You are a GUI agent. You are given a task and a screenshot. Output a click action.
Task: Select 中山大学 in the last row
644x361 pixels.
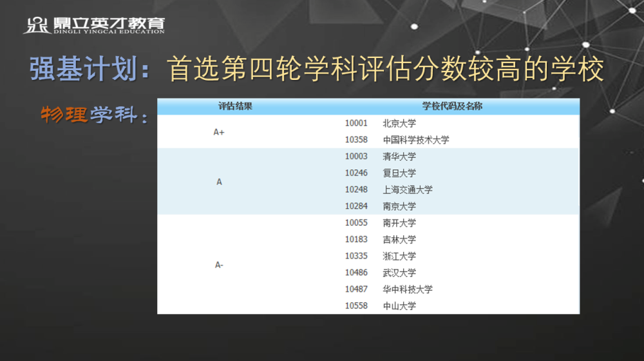[x=399, y=306]
